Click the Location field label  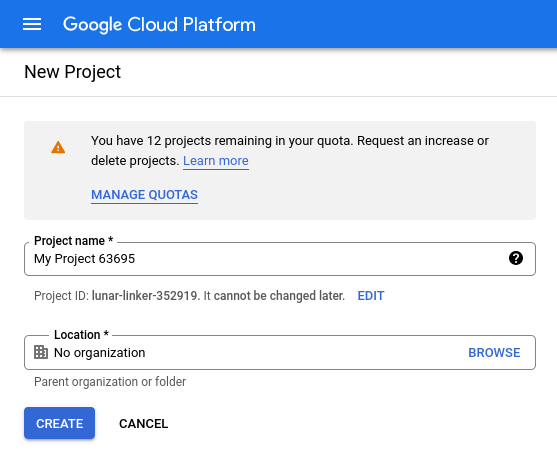(x=81, y=335)
